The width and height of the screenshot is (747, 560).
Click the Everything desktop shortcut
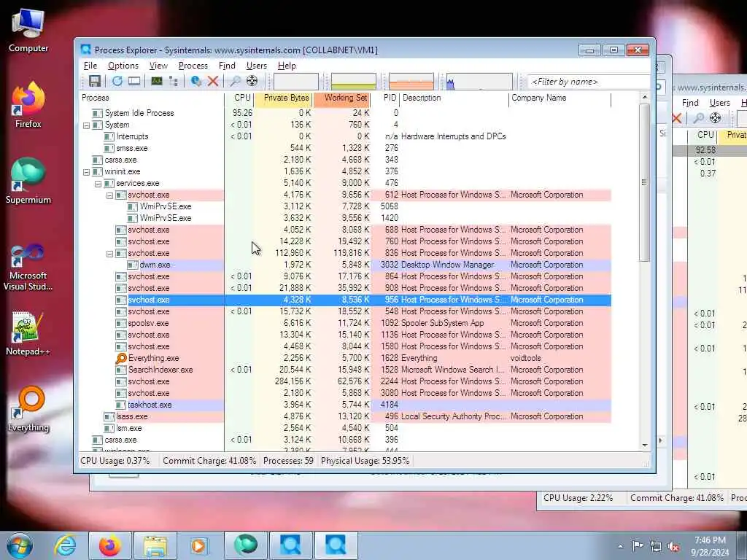[x=28, y=409]
